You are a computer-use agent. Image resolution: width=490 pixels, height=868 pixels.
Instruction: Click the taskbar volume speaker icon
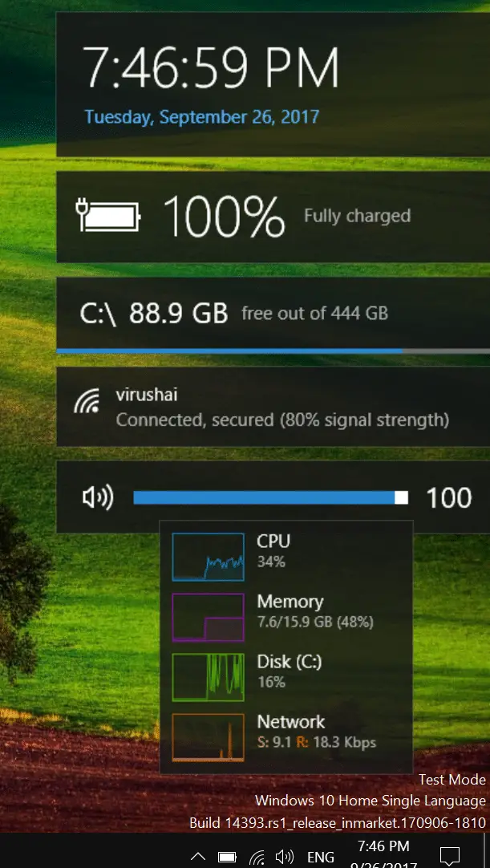click(285, 857)
